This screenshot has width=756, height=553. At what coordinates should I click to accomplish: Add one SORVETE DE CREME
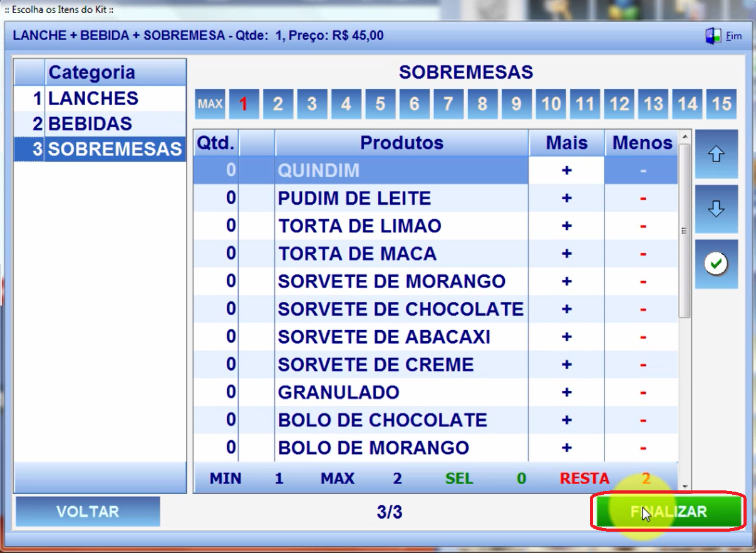point(567,364)
